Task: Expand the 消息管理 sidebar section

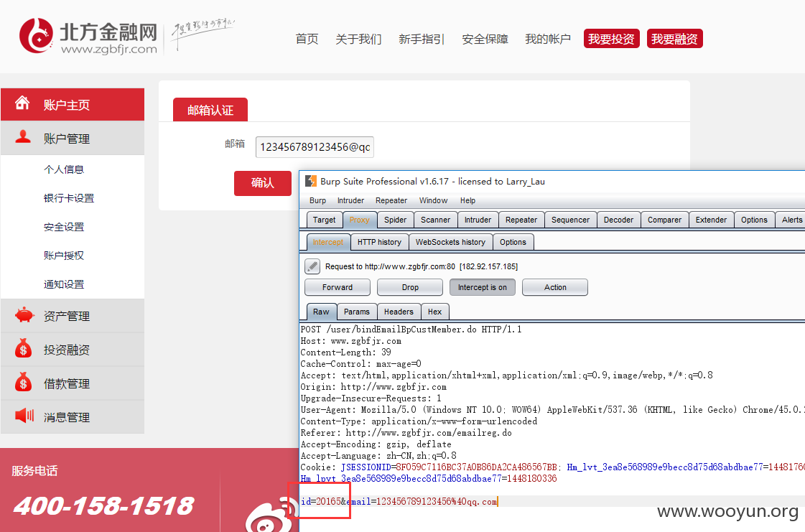Action: (x=73, y=417)
